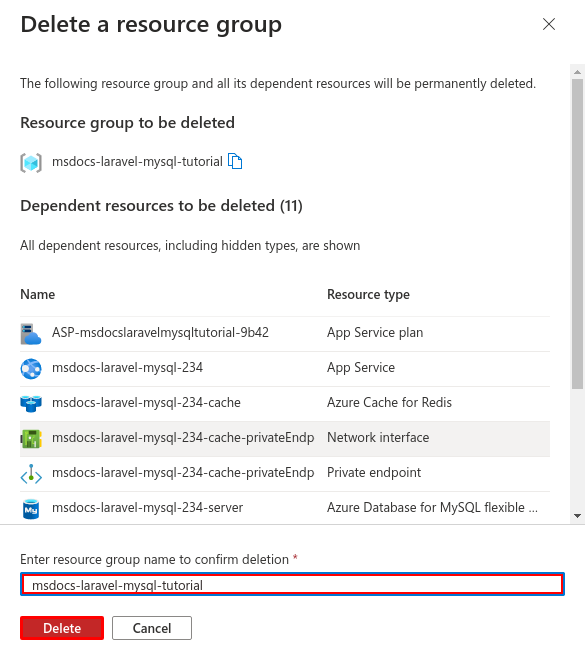Cancel the resource group deletion
The height and width of the screenshot is (660, 585).
[x=152, y=628]
